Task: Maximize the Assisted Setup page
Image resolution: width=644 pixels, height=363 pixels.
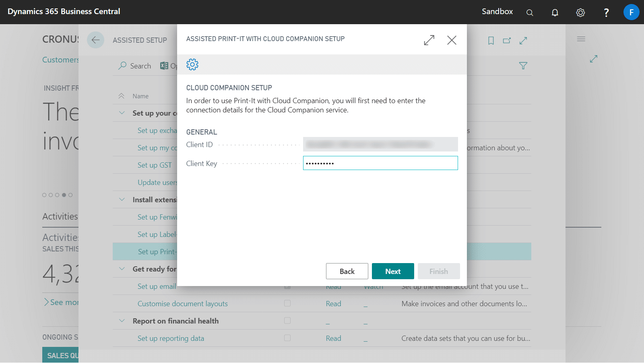Action: (x=523, y=40)
